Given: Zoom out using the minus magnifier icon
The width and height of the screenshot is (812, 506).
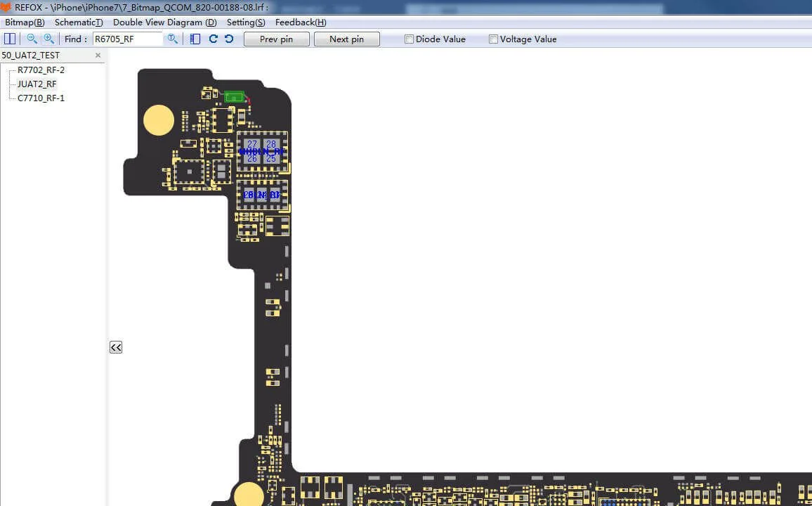Looking at the screenshot, I should pyautogui.click(x=32, y=39).
